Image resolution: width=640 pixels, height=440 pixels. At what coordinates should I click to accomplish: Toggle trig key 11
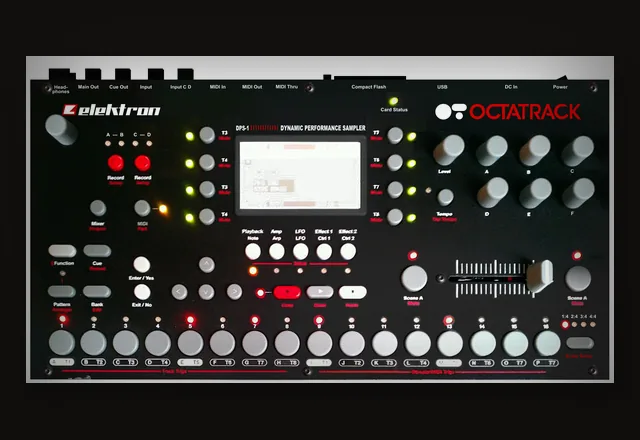[384, 343]
